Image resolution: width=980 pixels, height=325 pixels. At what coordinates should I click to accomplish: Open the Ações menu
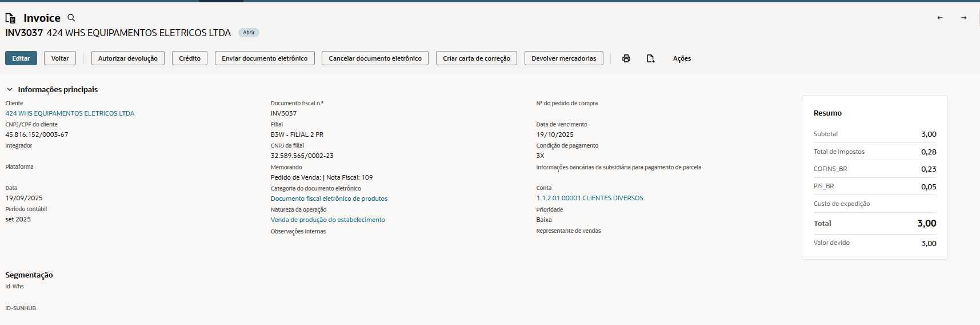[x=682, y=58]
